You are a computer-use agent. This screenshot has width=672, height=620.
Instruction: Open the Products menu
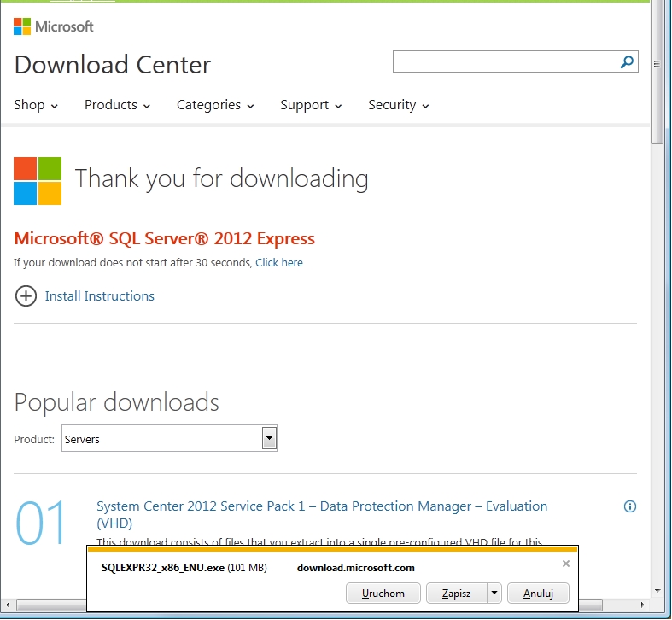click(x=117, y=105)
